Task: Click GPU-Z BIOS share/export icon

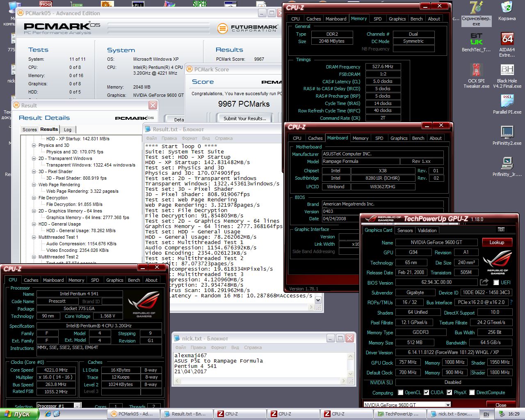Action: click(x=484, y=282)
